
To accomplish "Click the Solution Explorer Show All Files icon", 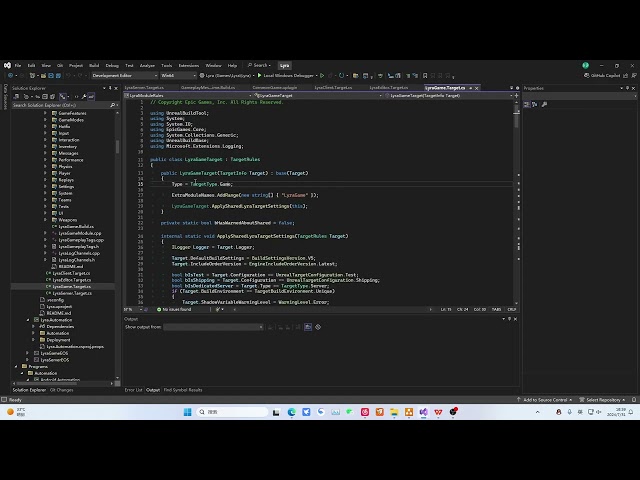I will pos(53,97).
